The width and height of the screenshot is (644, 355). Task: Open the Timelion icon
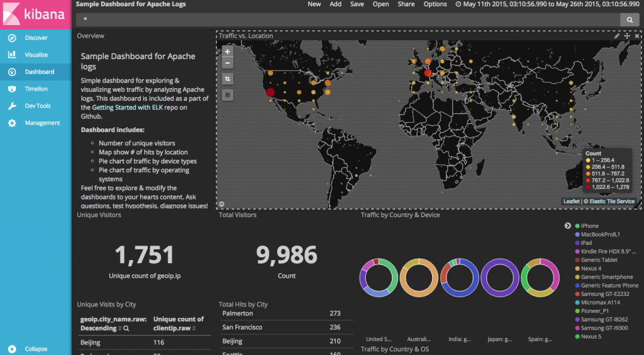pos(12,89)
